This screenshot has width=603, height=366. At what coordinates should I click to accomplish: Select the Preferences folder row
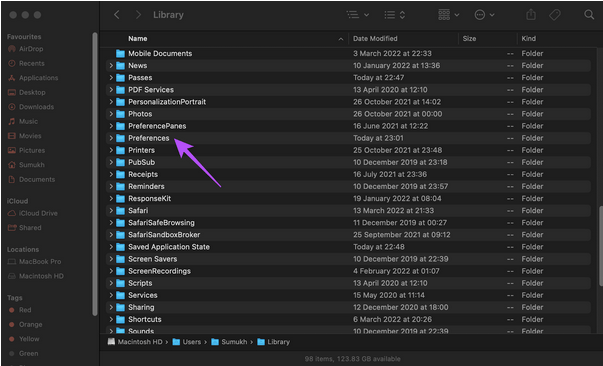[348, 138]
